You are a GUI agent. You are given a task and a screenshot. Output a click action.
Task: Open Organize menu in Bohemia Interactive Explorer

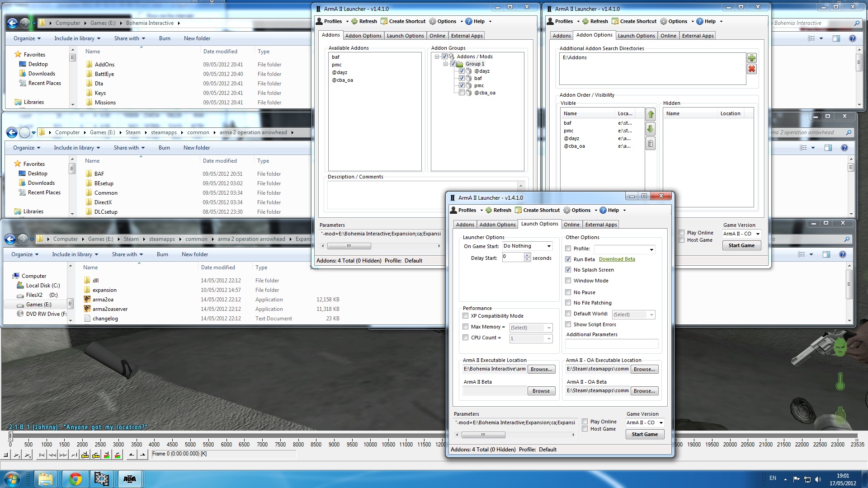click(x=27, y=38)
